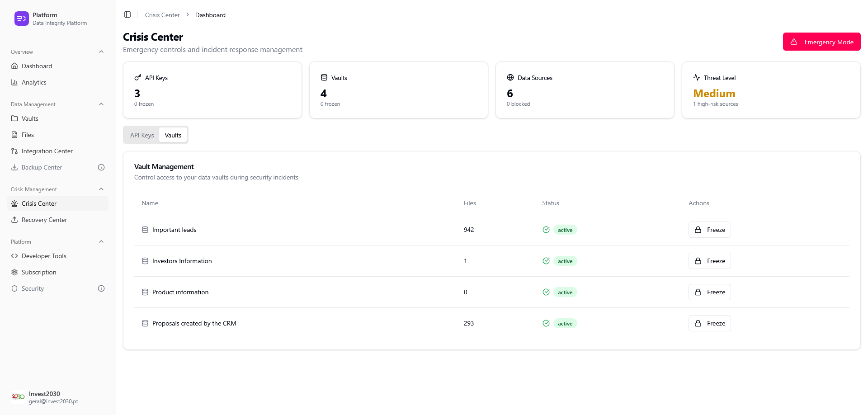Collapse the Crisis Management section

tap(101, 189)
